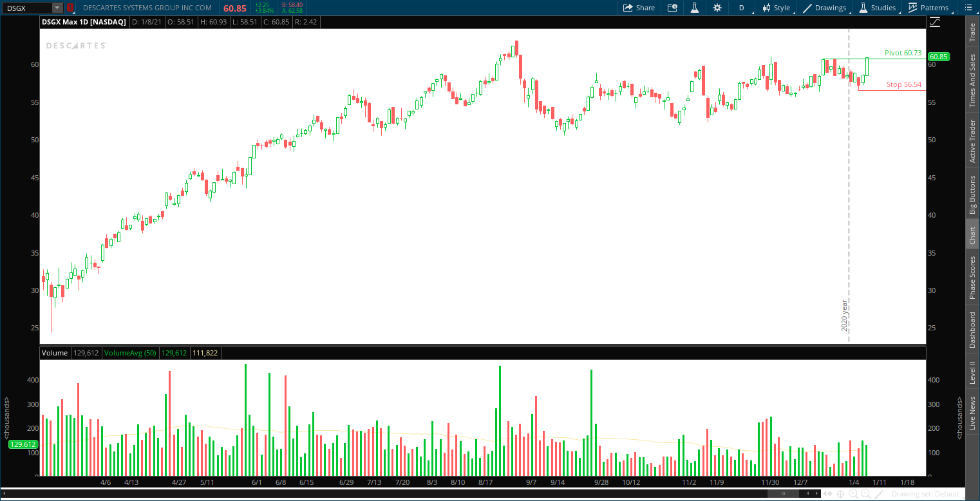Click the Share button label
Screen dimensions: 980x501
[x=645, y=8]
